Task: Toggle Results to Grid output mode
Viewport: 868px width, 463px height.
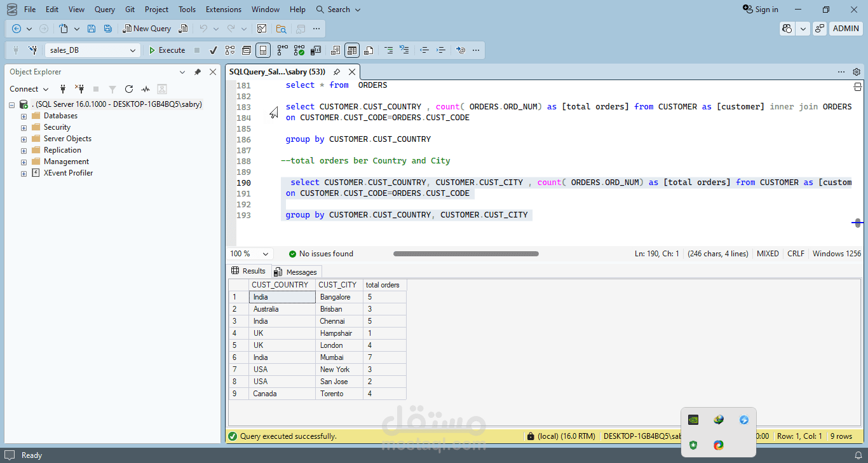Action: [x=352, y=50]
